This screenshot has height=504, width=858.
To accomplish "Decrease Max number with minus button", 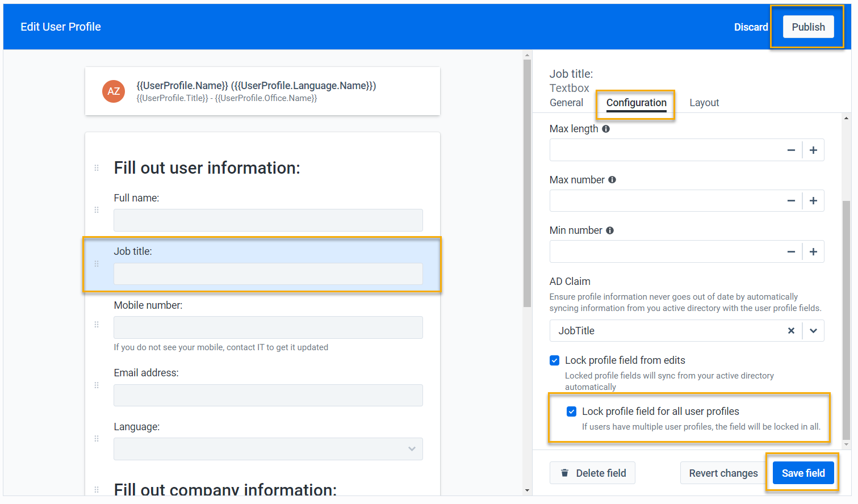I will click(x=791, y=201).
